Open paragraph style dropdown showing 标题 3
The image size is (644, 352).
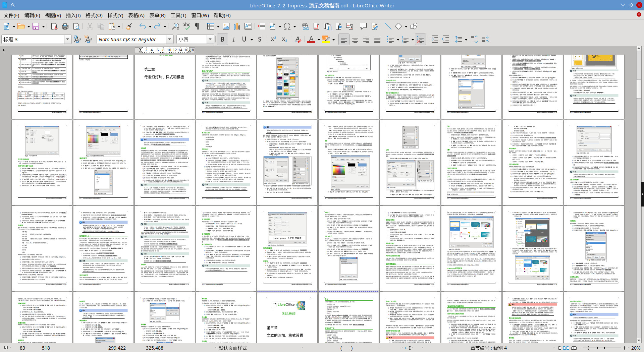click(67, 39)
